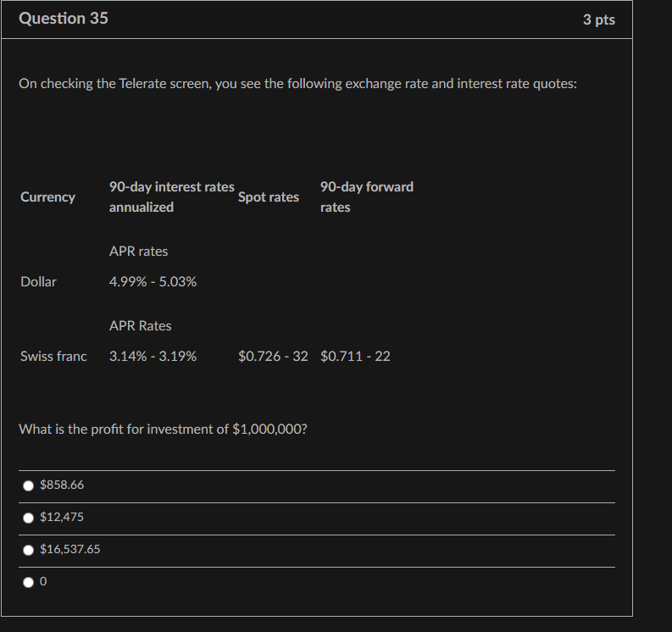
Task: Click the Question 35 heading
Action: [64, 19]
